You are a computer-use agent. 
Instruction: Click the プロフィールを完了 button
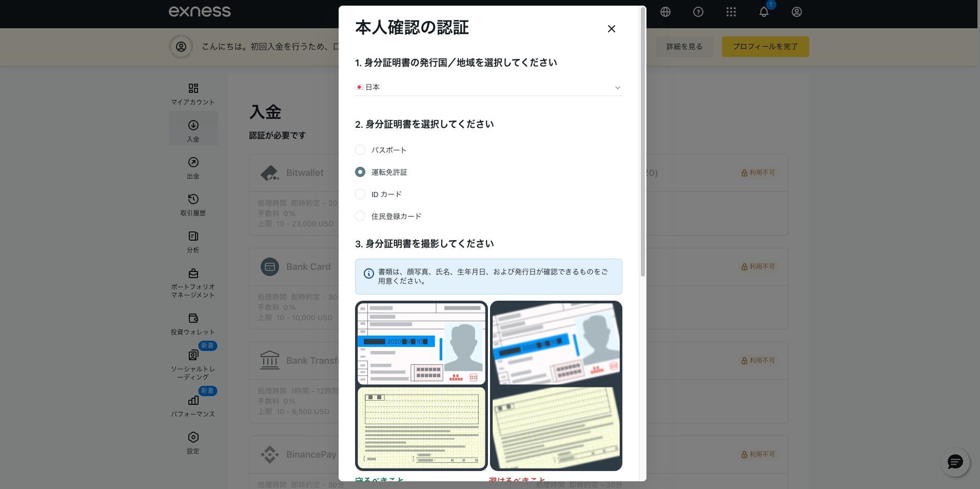tap(765, 47)
